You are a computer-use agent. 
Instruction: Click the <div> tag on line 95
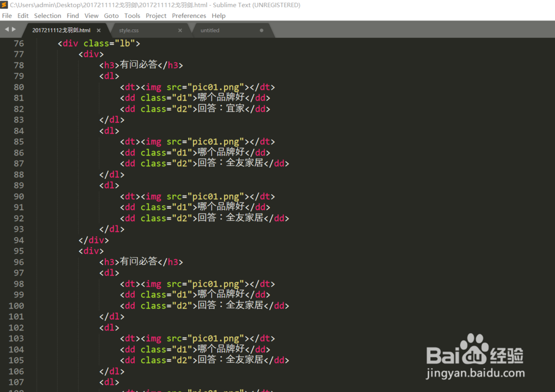pyautogui.click(x=91, y=251)
